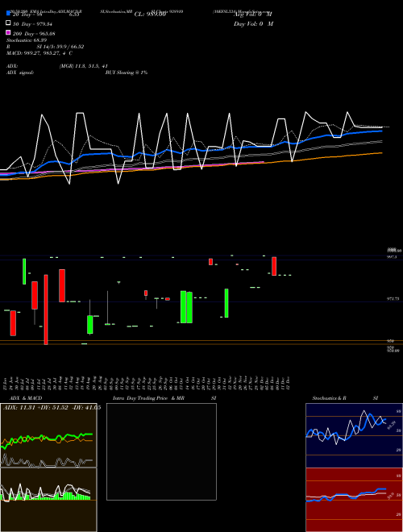
Task: Click the 'Day Vol: 0 M' label
Action: (x=253, y=23)
